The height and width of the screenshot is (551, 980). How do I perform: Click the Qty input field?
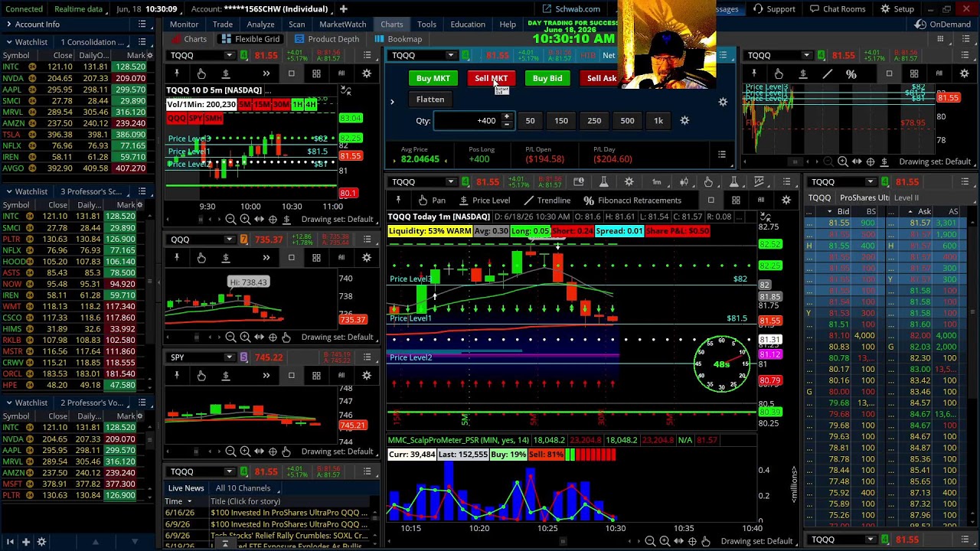coord(467,121)
